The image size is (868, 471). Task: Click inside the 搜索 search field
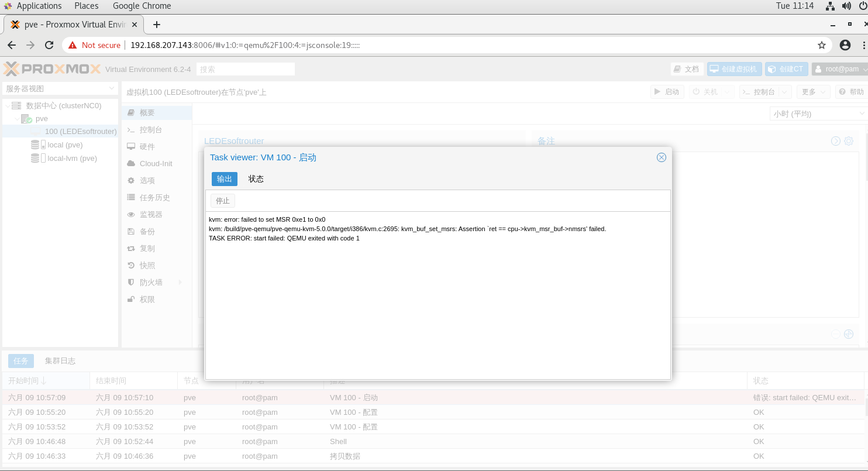pos(245,68)
